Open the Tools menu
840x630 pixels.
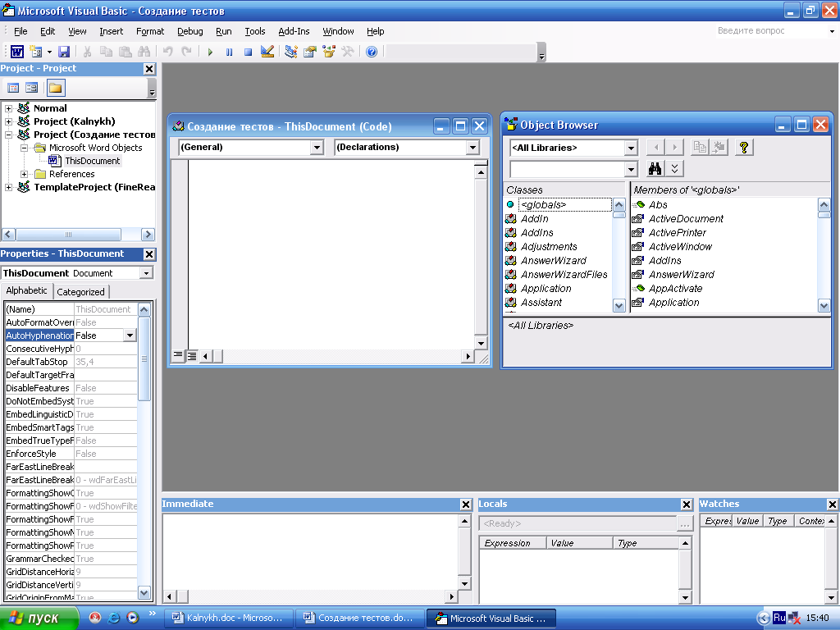255,31
